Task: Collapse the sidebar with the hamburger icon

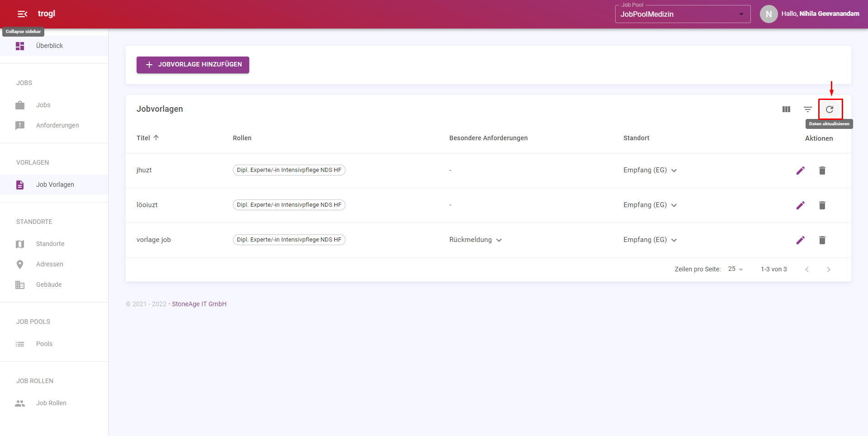Action: coord(22,14)
